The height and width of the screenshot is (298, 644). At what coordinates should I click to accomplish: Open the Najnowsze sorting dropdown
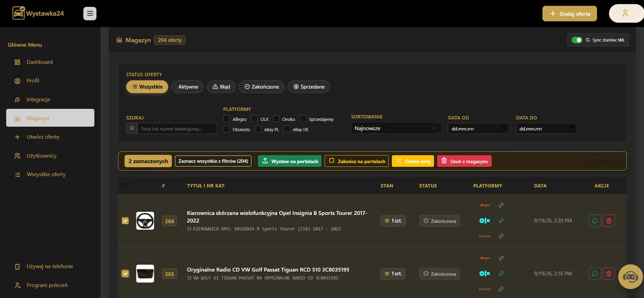396,128
